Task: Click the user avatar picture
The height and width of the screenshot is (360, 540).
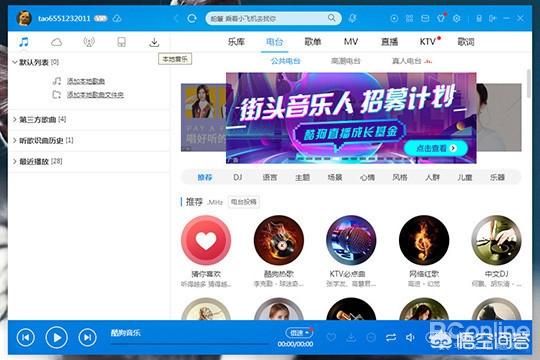Action: tap(24, 18)
